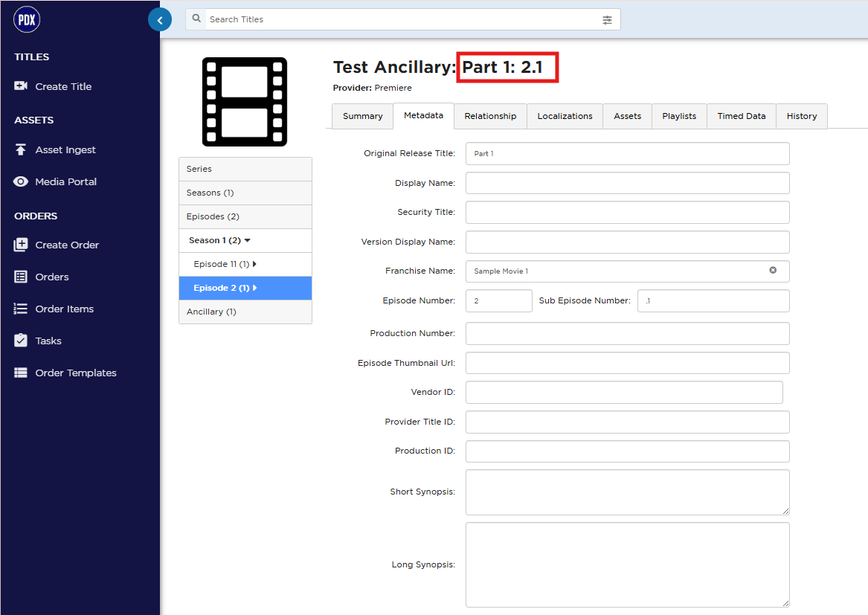Screen dimensions: 868x615
Task: Switch to the Summary tab
Action: coord(362,116)
